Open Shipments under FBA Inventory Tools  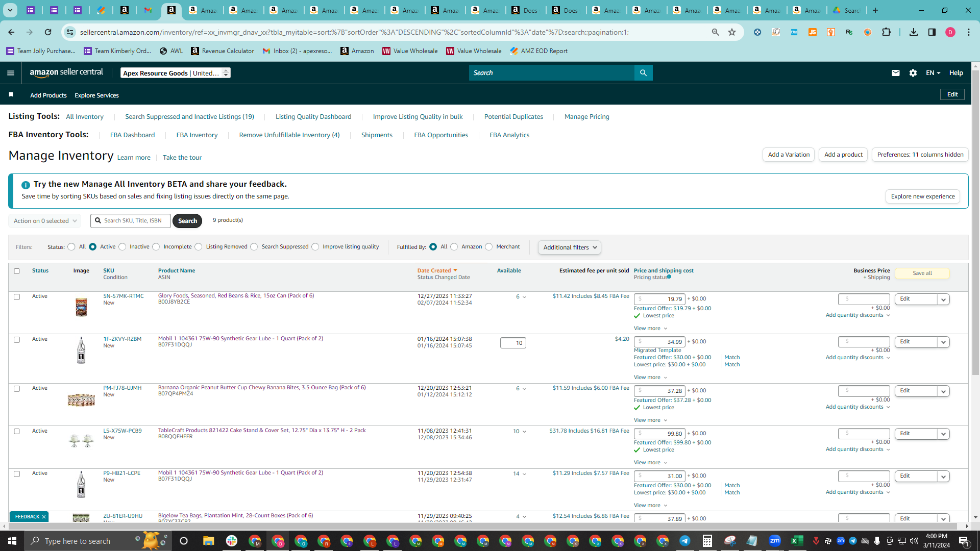[x=377, y=135]
